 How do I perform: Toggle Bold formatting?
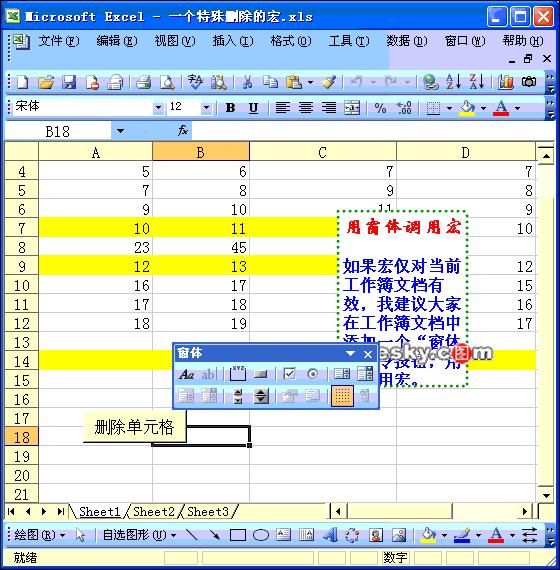(230, 108)
